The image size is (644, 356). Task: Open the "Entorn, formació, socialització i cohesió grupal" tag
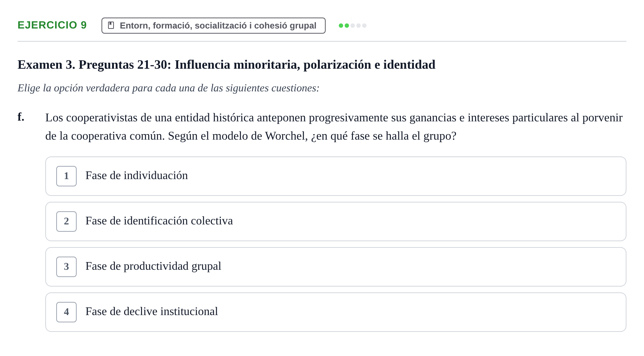point(214,26)
